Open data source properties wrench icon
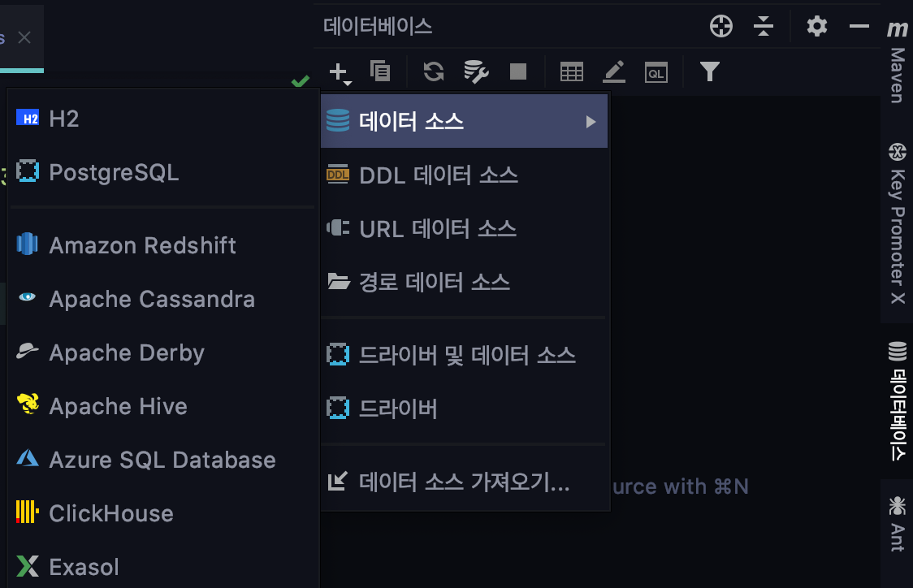Screen dimensions: 913x588 coord(476,71)
